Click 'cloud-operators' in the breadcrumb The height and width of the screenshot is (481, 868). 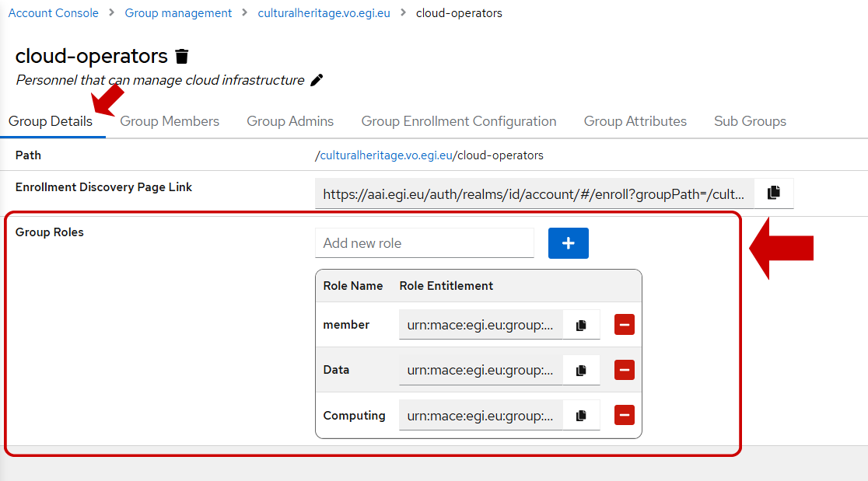tap(459, 12)
